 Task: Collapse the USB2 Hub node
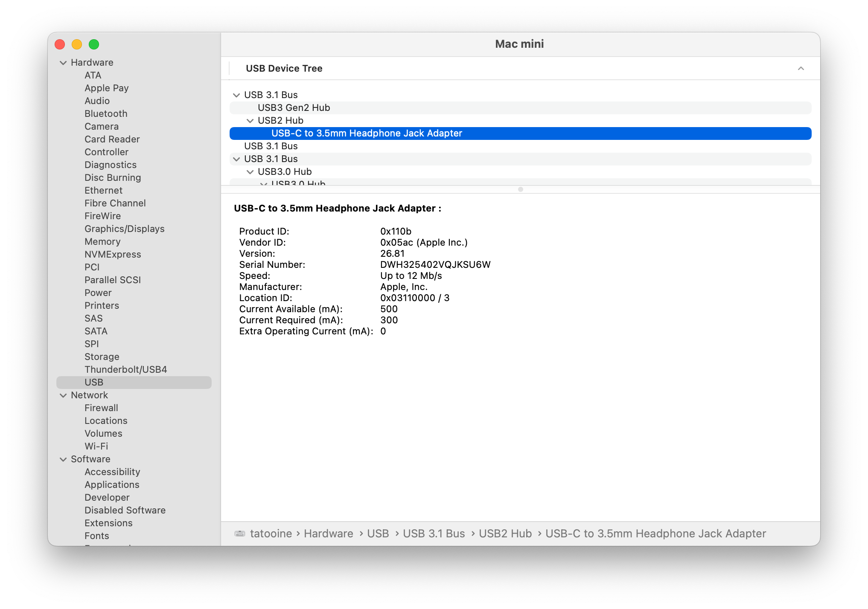point(250,121)
